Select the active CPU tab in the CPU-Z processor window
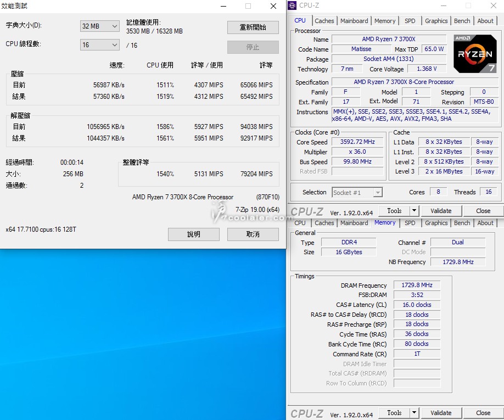 300,20
